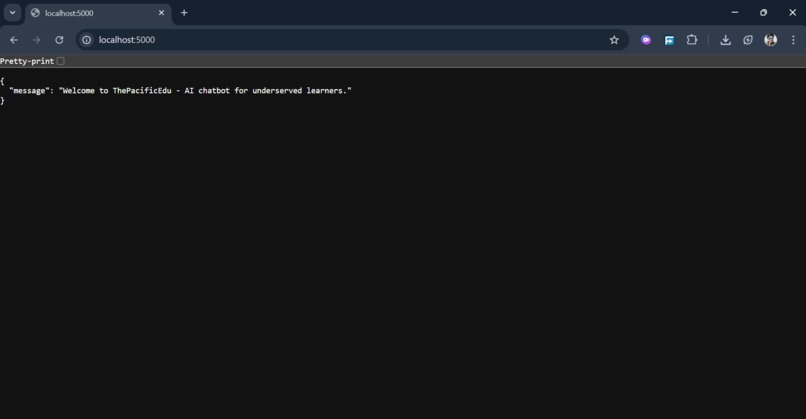Open a new tab with plus button
The height and width of the screenshot is (419, 806).
tap(184, 13)
